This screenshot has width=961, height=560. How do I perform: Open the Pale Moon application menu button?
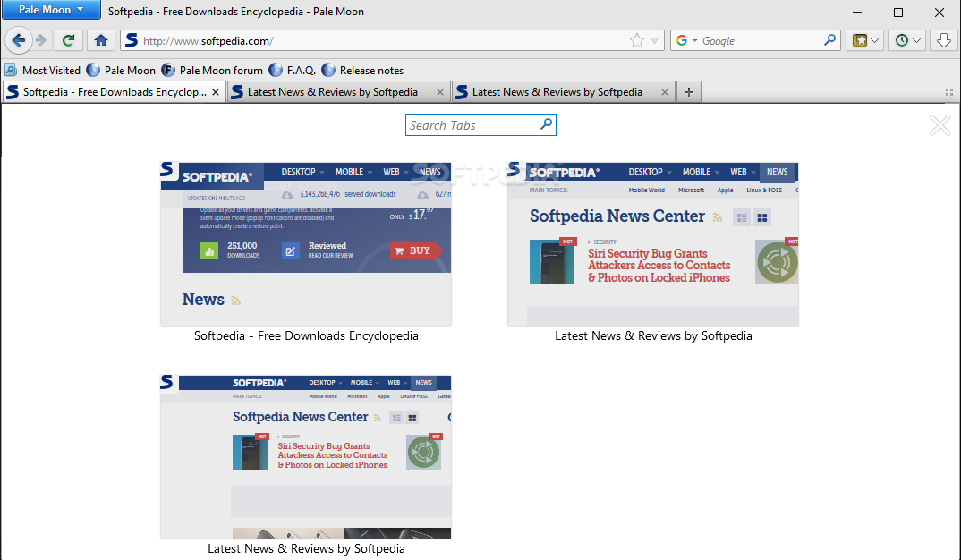52,10
